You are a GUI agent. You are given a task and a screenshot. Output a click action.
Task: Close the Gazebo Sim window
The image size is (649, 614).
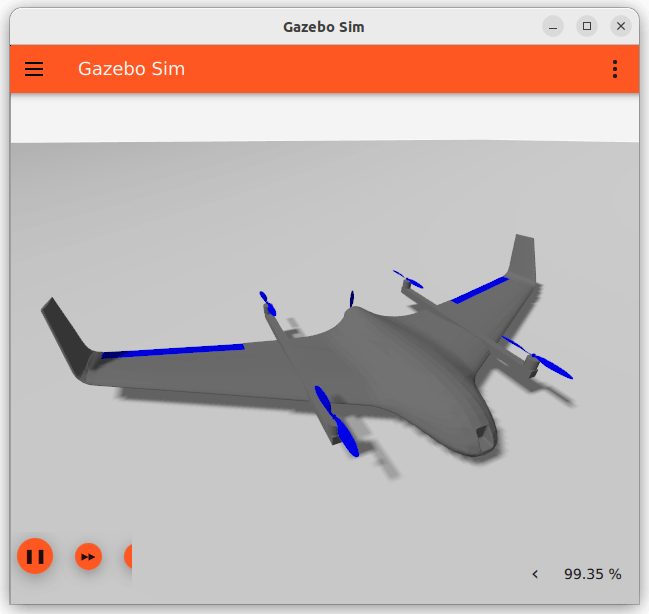(621, 26)
